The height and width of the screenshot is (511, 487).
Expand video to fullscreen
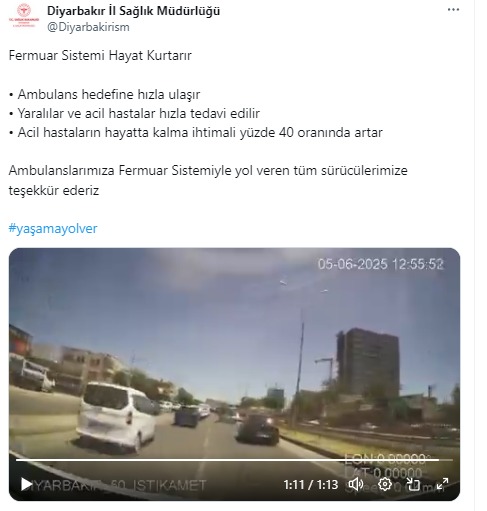(442, 484)
